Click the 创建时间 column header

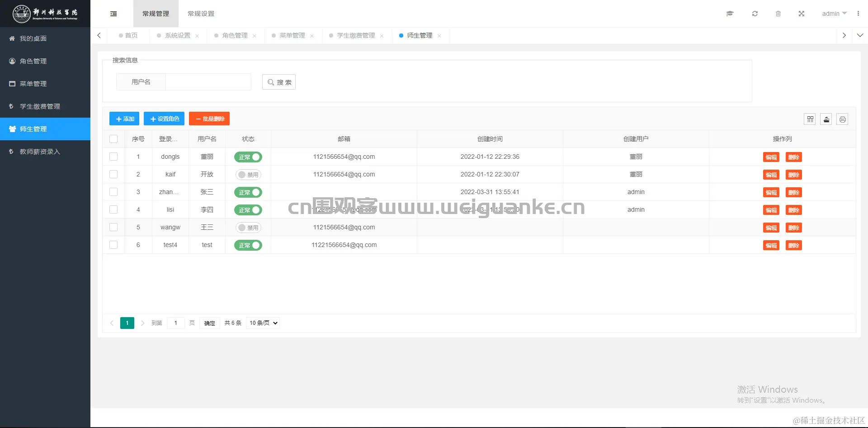pos(490,139)
